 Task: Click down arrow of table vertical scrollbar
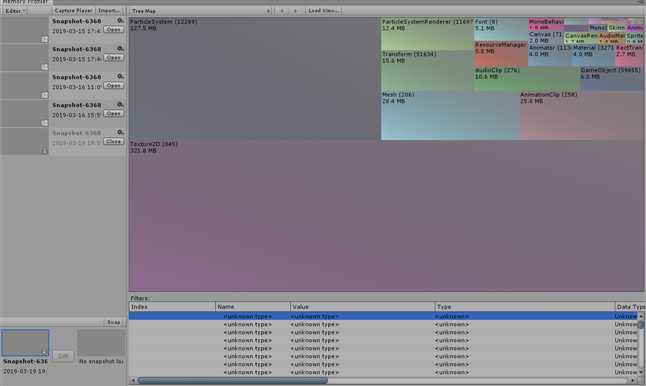tap(641, 373)
